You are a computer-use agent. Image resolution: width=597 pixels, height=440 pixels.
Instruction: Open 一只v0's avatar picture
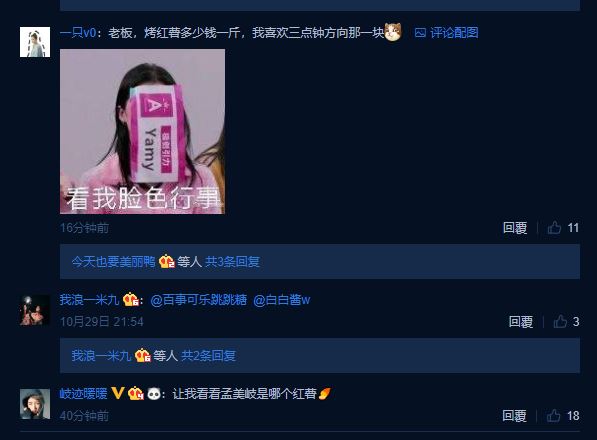(35, 42)
